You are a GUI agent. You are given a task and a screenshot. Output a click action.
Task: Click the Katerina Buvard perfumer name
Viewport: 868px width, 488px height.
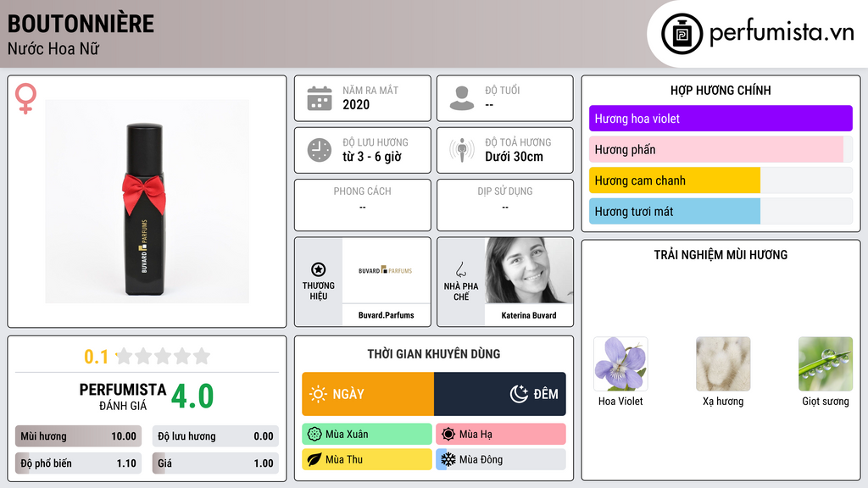pos(529,315)
